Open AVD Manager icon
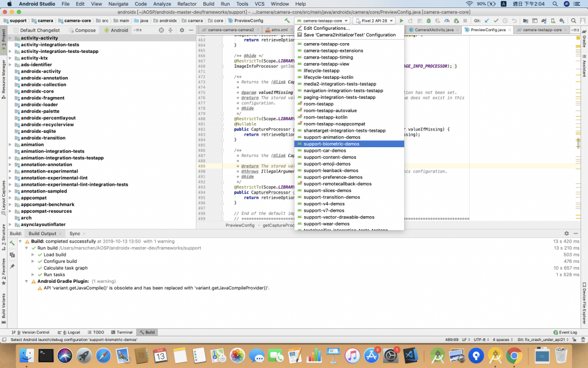The height and width of the screenshot is (368, 588). (x=553, y=21)
